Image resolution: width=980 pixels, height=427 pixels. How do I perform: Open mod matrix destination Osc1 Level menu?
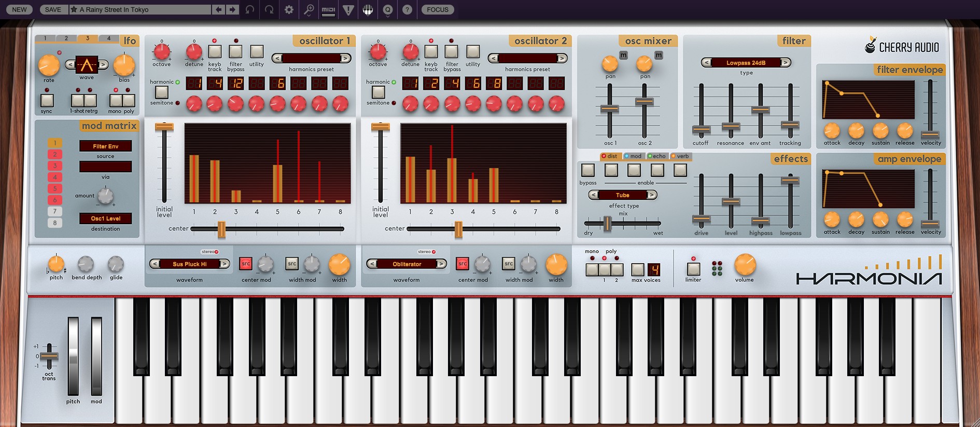click(x=105, y=218)
